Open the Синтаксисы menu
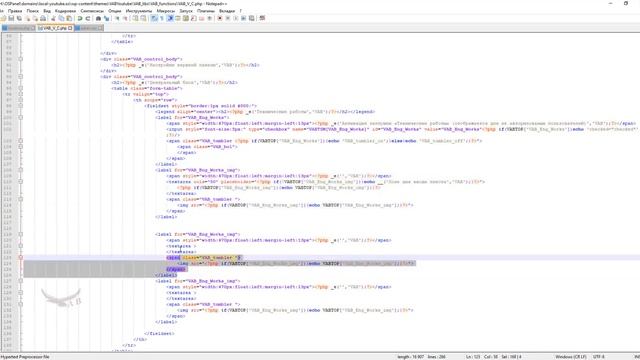The height and width of the screenshot is (360, 640). pyautogui.click(x=92, y=11)
